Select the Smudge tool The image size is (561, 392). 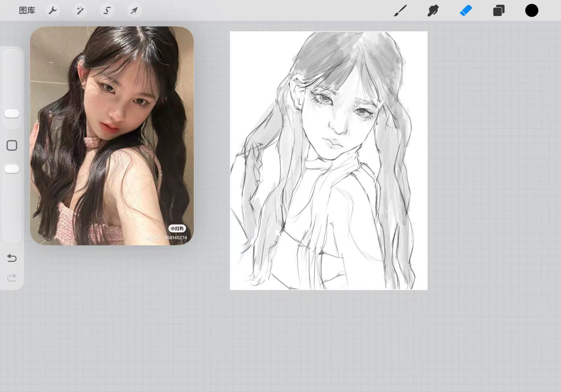point(433,11)
